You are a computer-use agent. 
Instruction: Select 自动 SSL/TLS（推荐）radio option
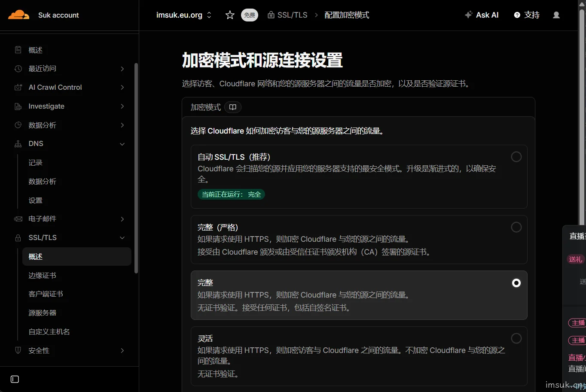coord(516,157)
